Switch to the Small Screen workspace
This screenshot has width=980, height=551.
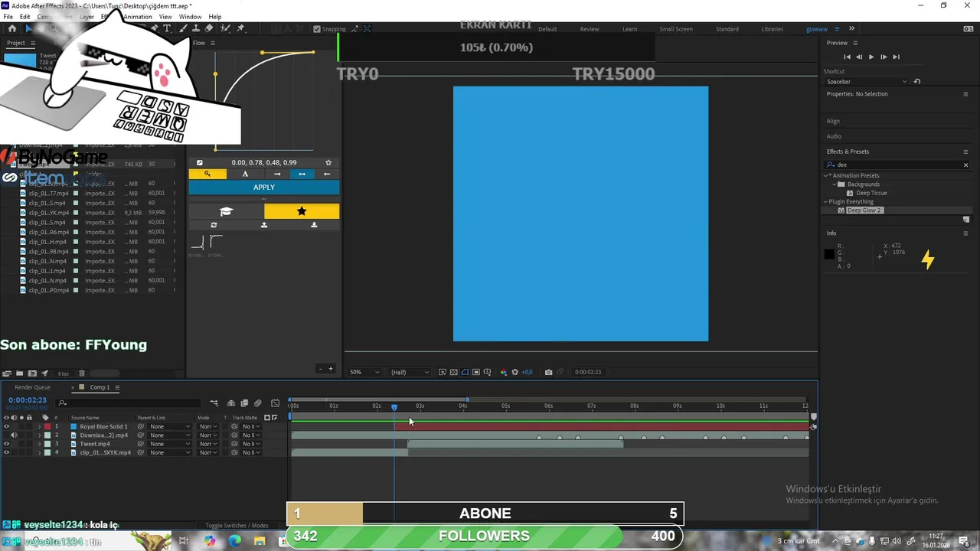click(676, 29)
